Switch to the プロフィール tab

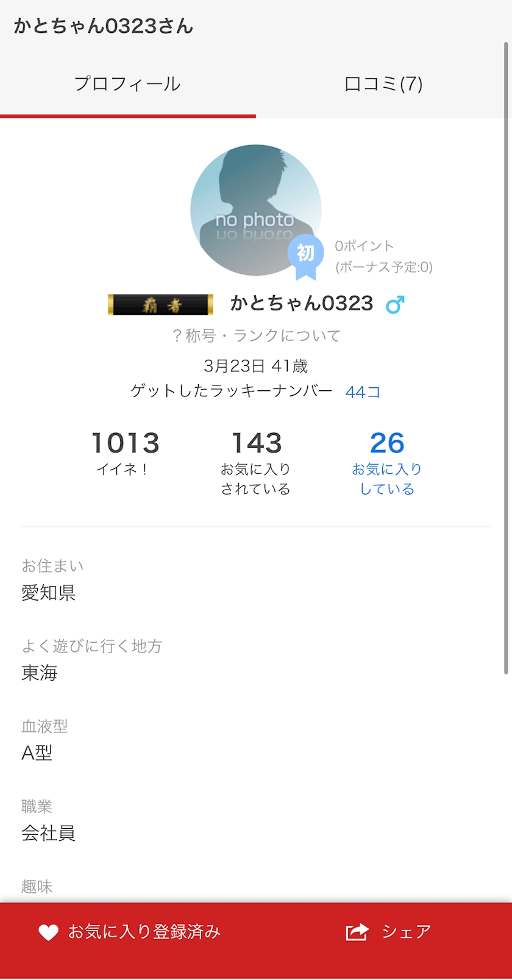click(127, 84)
